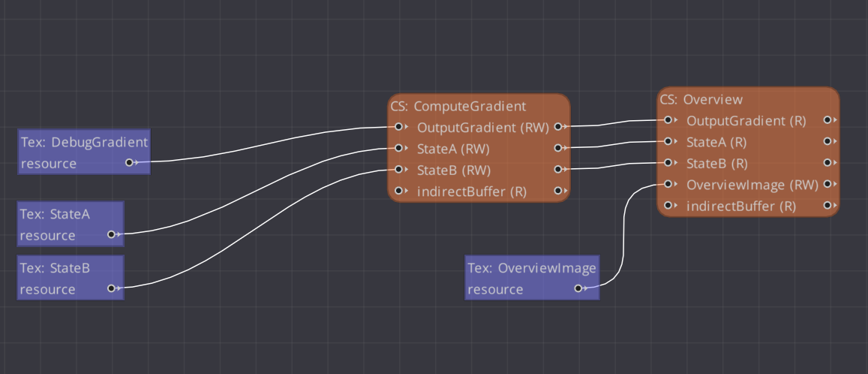Click ComputeGradient's OutputGradient (RW) input pin
The width and height of the screenshot is (868, 374).
point(399,127)
